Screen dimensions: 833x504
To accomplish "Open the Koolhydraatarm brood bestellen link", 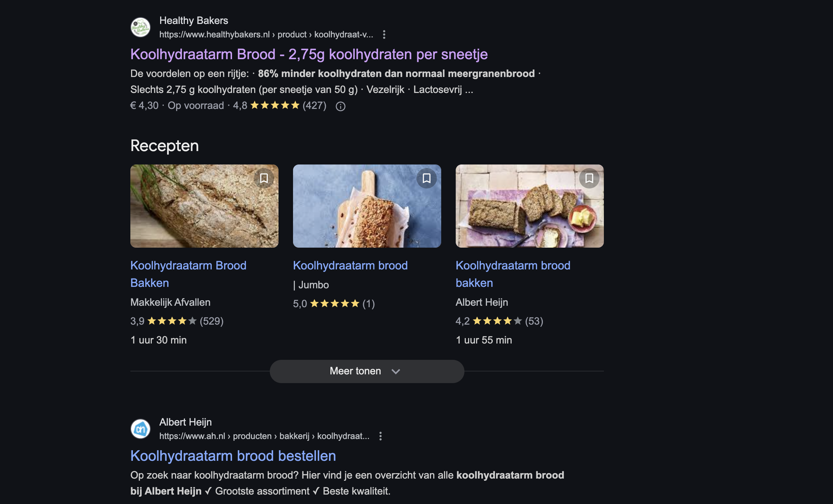I will 233,456.
